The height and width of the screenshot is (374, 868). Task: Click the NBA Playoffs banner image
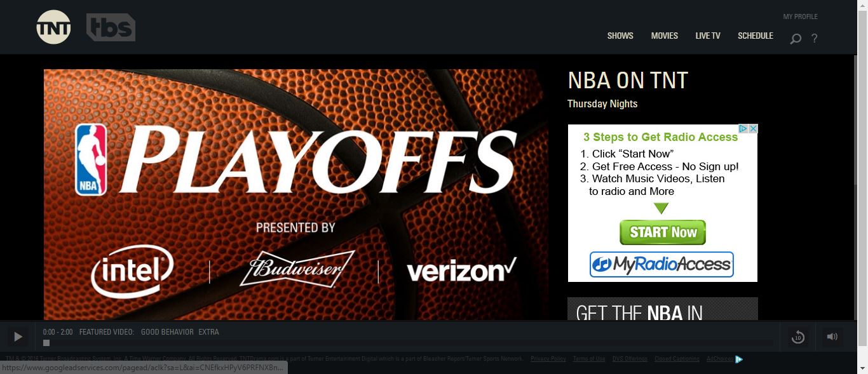click(x=296, y=194)
